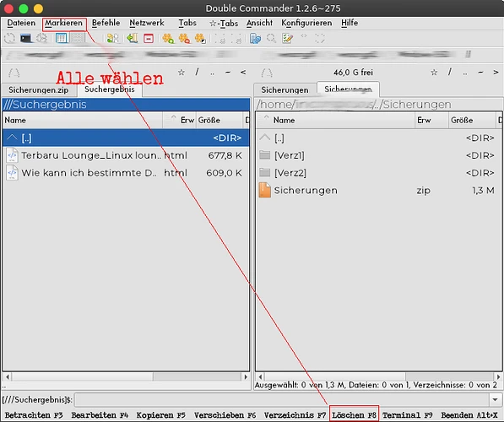
Task: Click the parent directory entry in the right panel
Action: 378,138
